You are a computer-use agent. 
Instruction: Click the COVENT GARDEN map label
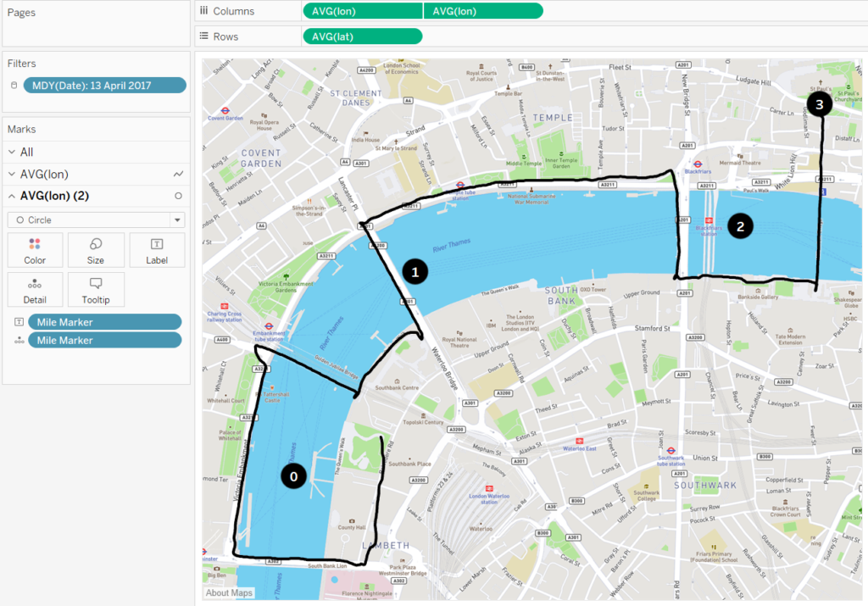(x=261, y=158)
